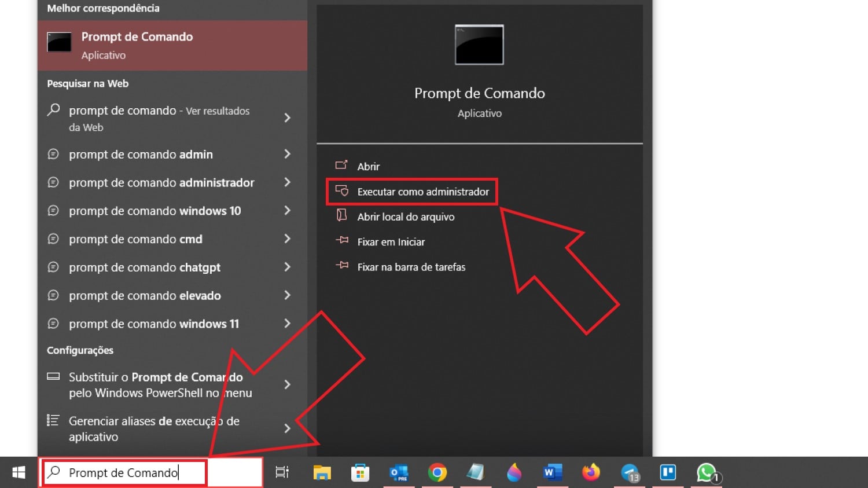Expand arrow for prompt de comando chatgpt
This screenshot has height=488, width=868.
coord(288,267)
